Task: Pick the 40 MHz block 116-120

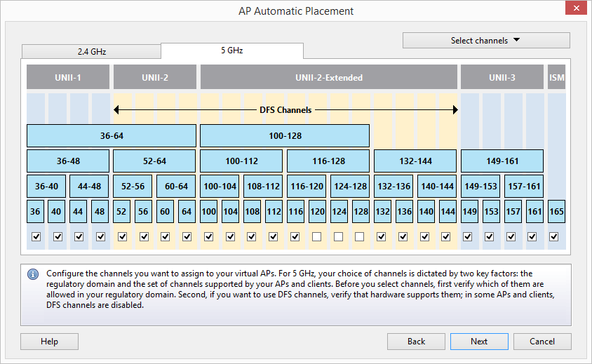Action: [307, 186]
